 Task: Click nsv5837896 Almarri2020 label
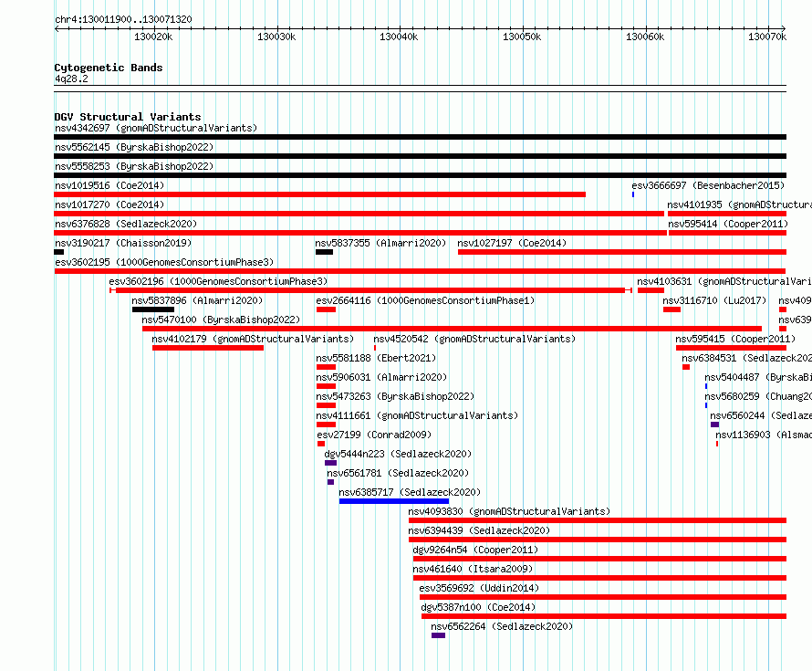click(x=197, y=300)
